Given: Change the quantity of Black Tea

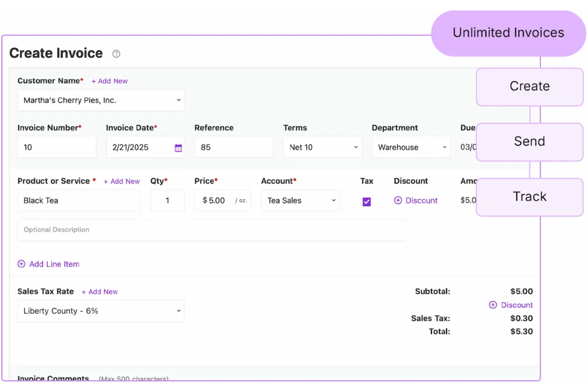Looking at the screenshot, I should pos(167,200).
